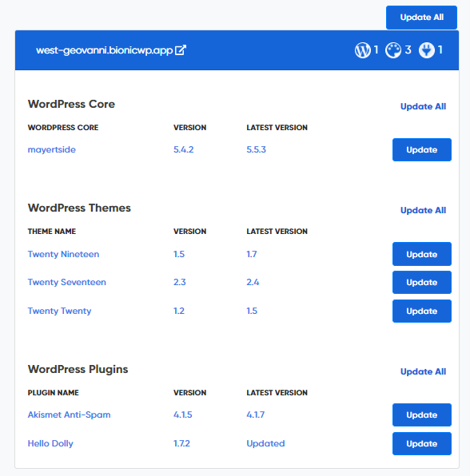The width and height of the screenshot is (470, 476).
Task: Open the external link icon beside the site domain
Action: pyautogui.click(x=181, y=50)
